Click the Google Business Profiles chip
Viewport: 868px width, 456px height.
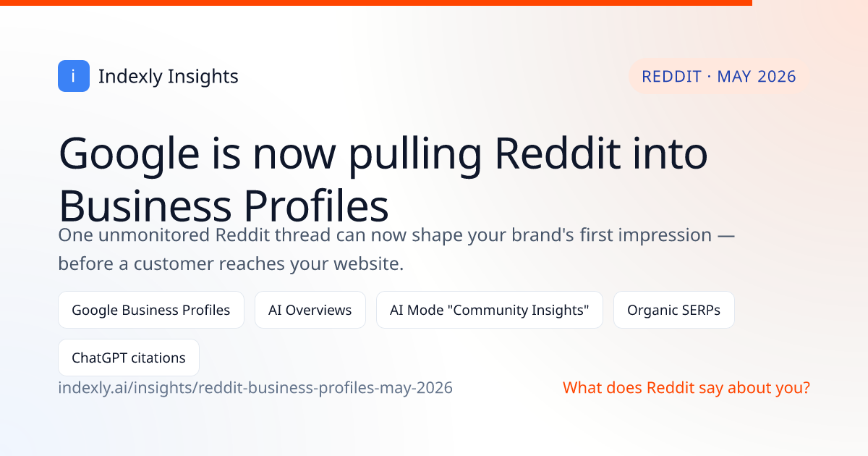(x=151, y=310)
